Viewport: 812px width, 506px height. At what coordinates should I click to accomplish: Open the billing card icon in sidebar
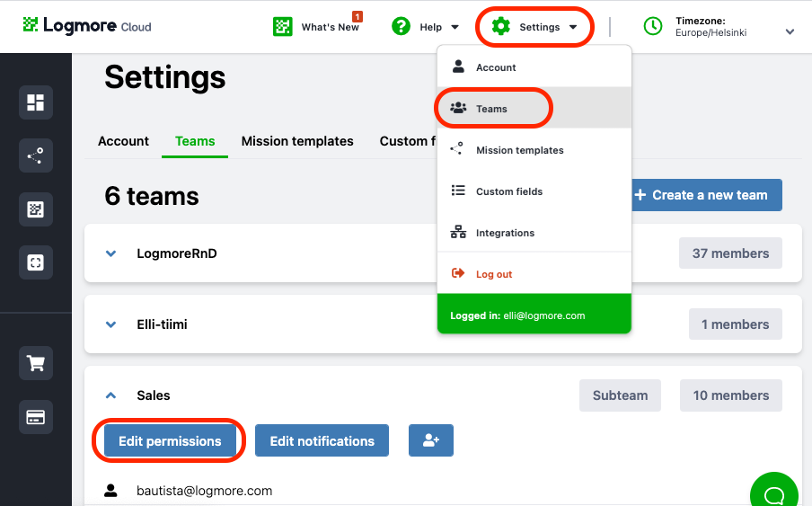36,417
